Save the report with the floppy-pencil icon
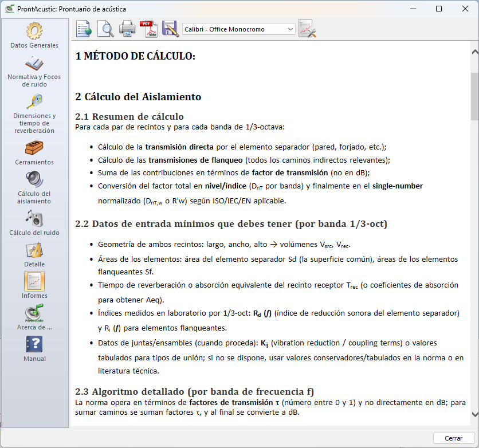This screenshot has width=479, height=448. tap(170, 29)
